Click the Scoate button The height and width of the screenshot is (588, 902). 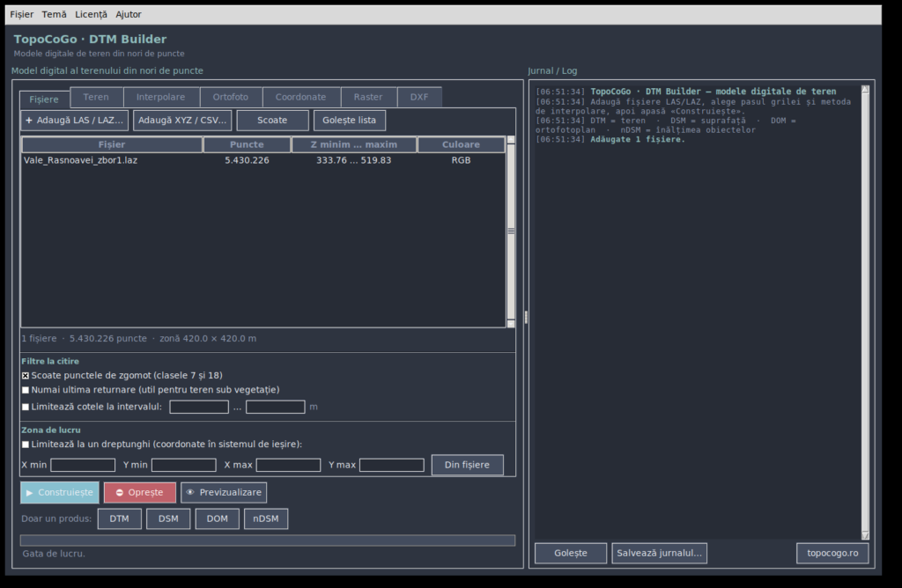click(272, 120)
